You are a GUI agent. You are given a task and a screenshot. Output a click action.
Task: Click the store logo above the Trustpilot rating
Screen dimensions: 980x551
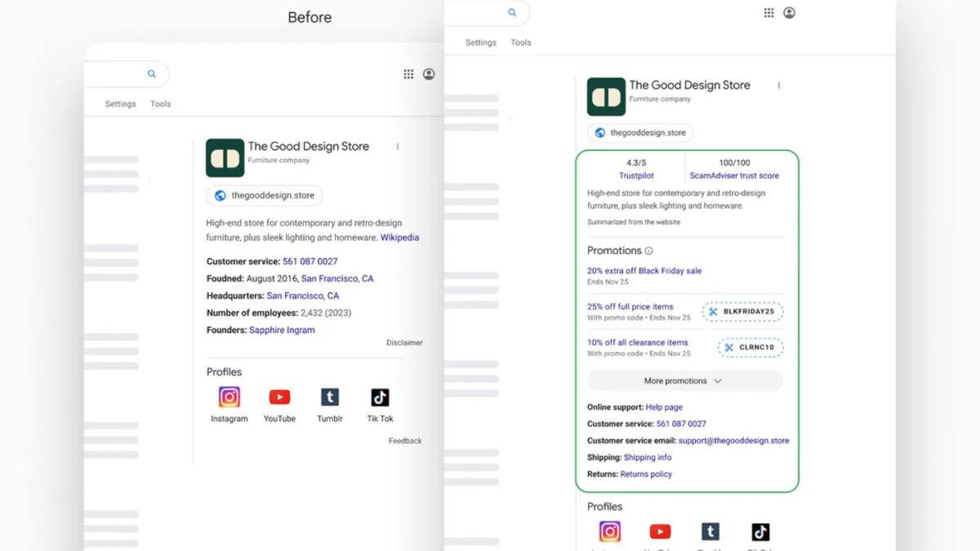click(606, 97)
